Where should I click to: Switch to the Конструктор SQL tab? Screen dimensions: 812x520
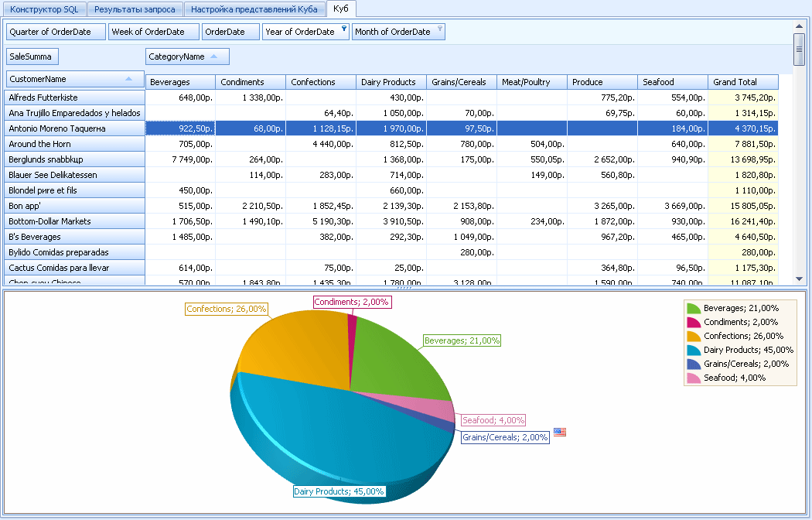[44, 9]
